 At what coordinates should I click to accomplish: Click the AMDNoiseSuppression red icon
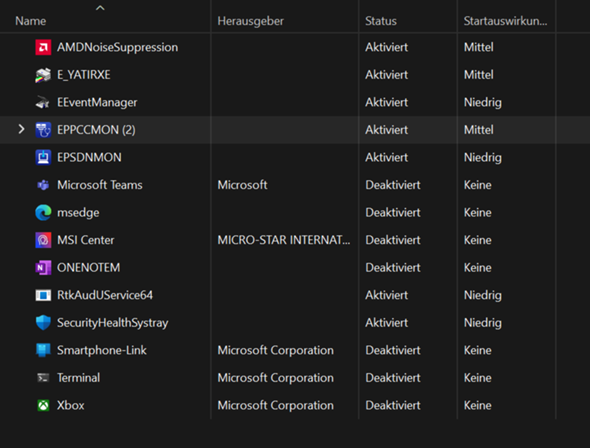(x=43, y=47)
